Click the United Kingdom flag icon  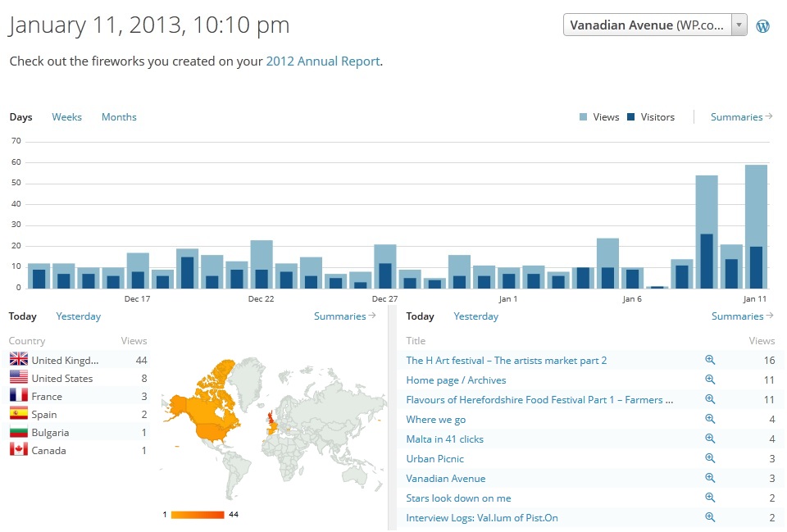[18, 360]
